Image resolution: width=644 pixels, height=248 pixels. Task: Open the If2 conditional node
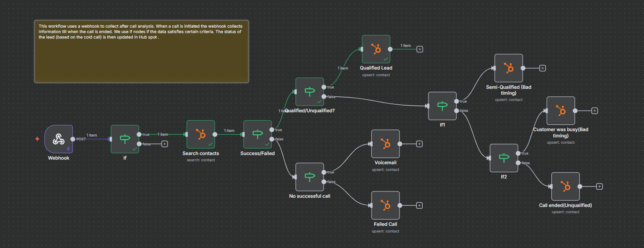(x=504, y=158)
